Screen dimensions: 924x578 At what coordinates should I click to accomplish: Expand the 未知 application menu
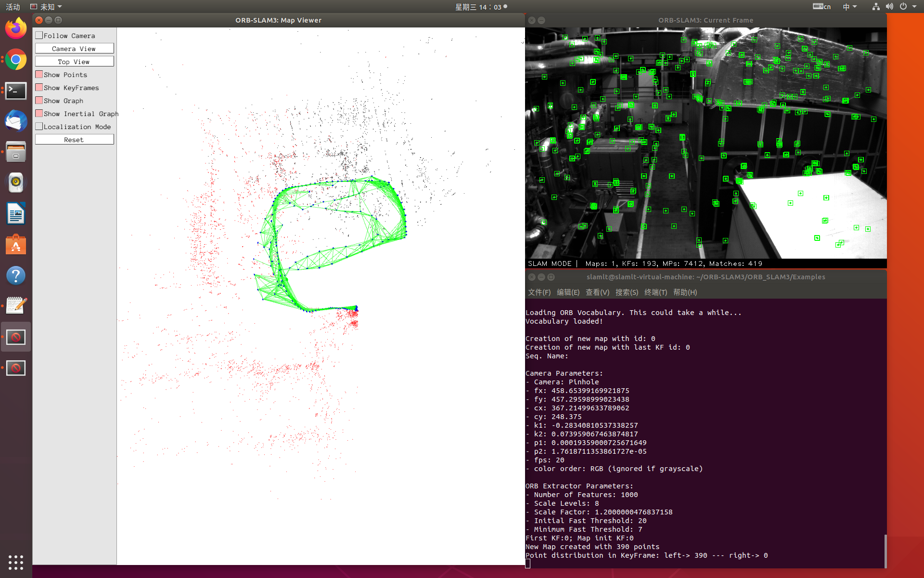47,7
